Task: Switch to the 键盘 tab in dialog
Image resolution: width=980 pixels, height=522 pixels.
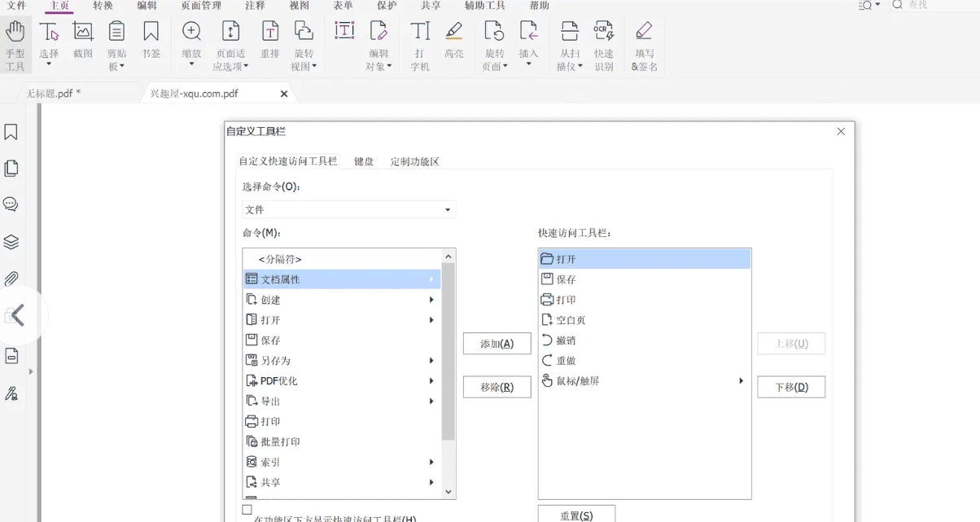Action: pyautogui.click(x=363, y=161)
